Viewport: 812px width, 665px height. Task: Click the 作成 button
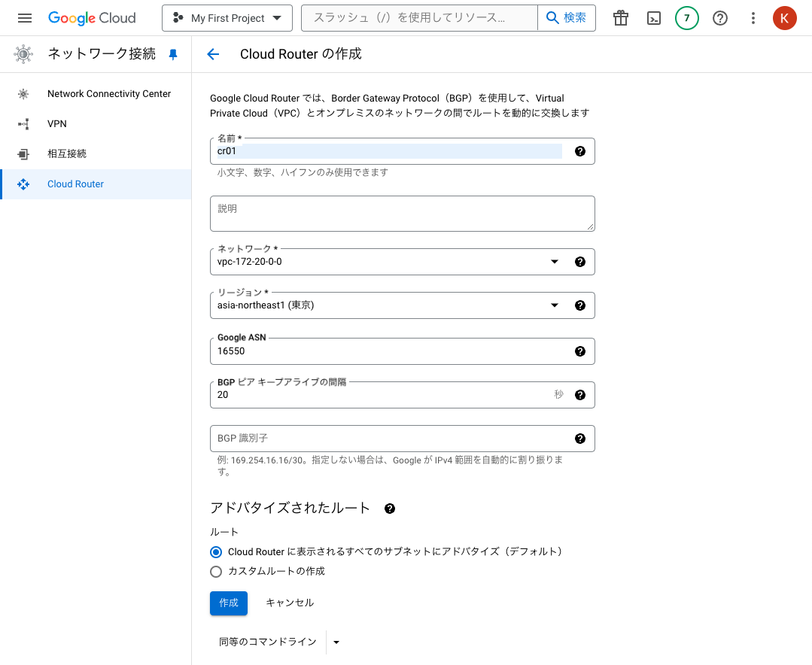pos(228,603)
